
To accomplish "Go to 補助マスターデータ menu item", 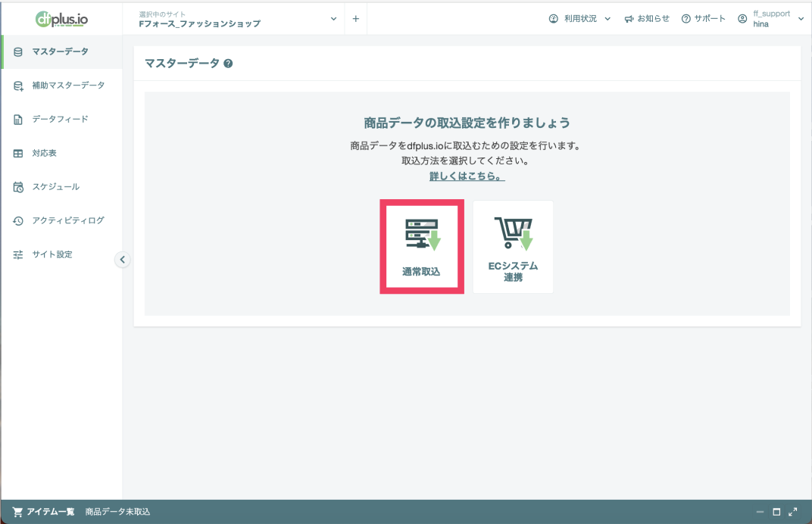I will point(61,86).
